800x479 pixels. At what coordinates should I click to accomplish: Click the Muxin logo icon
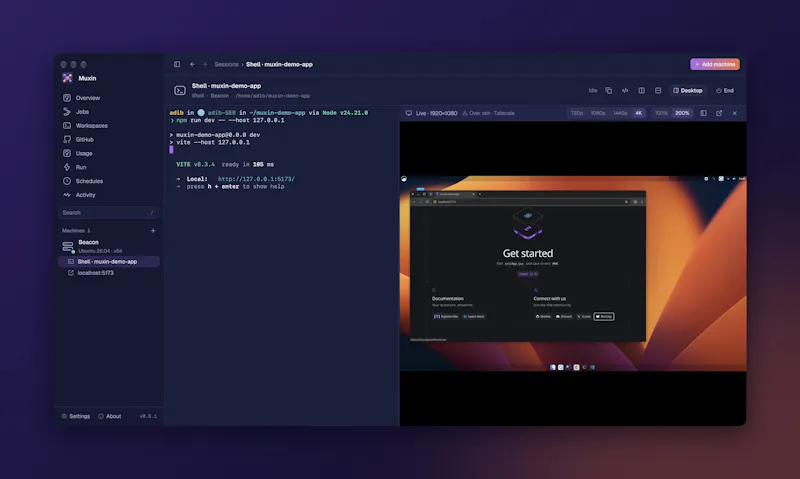click(67, 78)
